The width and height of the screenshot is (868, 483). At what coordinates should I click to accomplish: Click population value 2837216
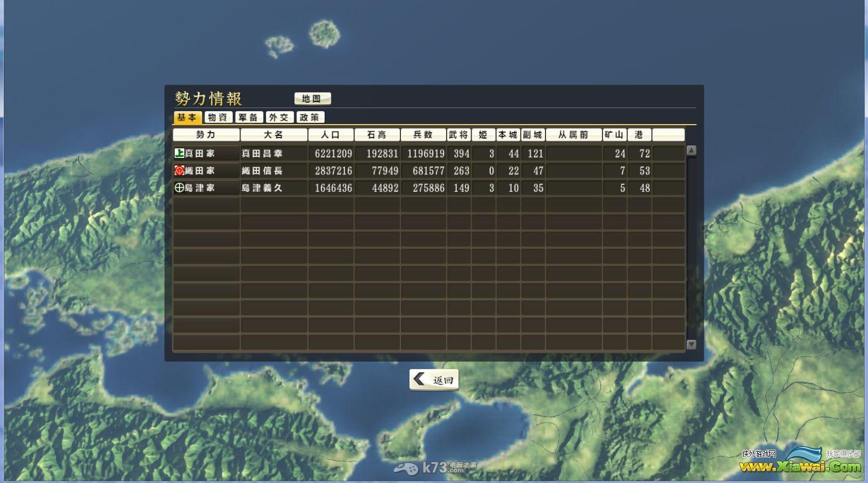[x=333, y=171]
